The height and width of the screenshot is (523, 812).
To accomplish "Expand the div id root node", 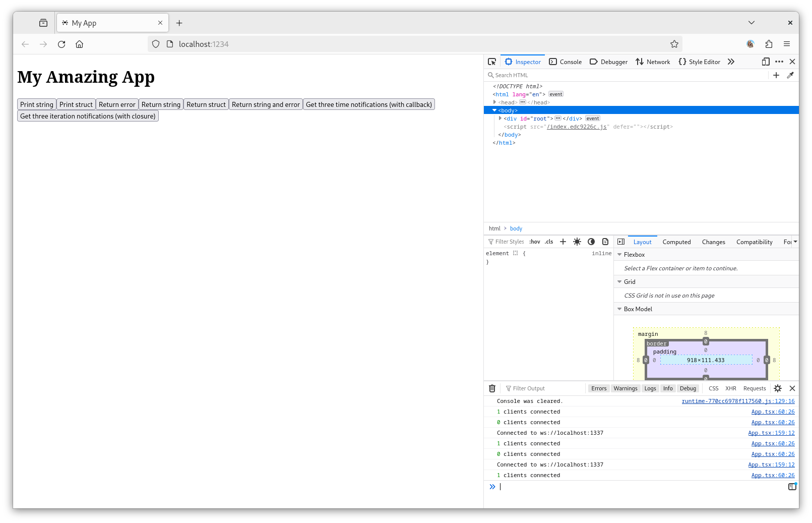I will click(x=500, y=118).
